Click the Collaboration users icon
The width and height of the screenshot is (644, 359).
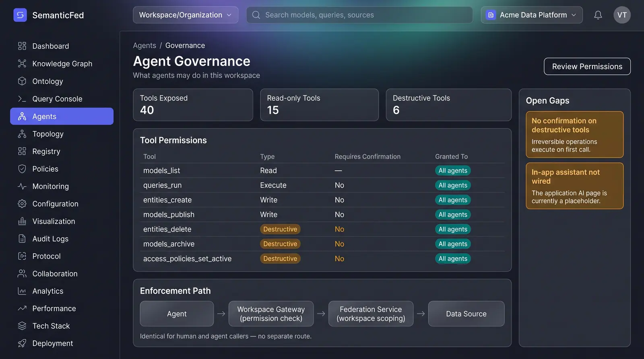(x=22, y=273)
